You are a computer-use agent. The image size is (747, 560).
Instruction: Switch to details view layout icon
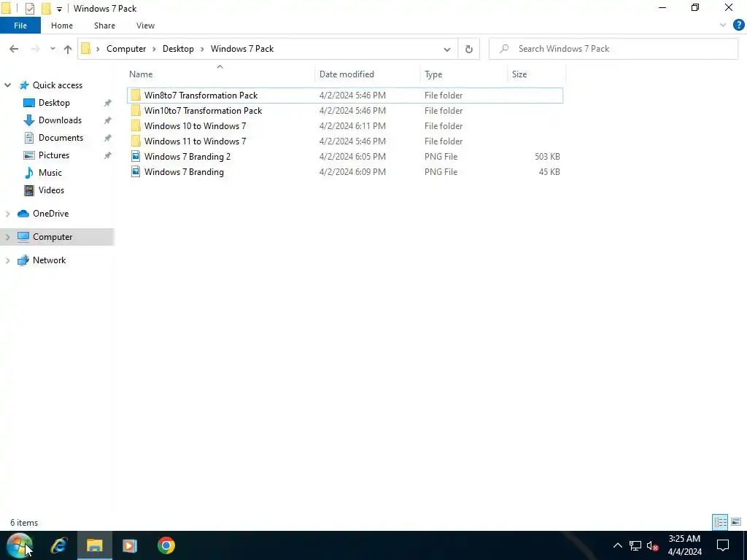(x=720, y=522)
